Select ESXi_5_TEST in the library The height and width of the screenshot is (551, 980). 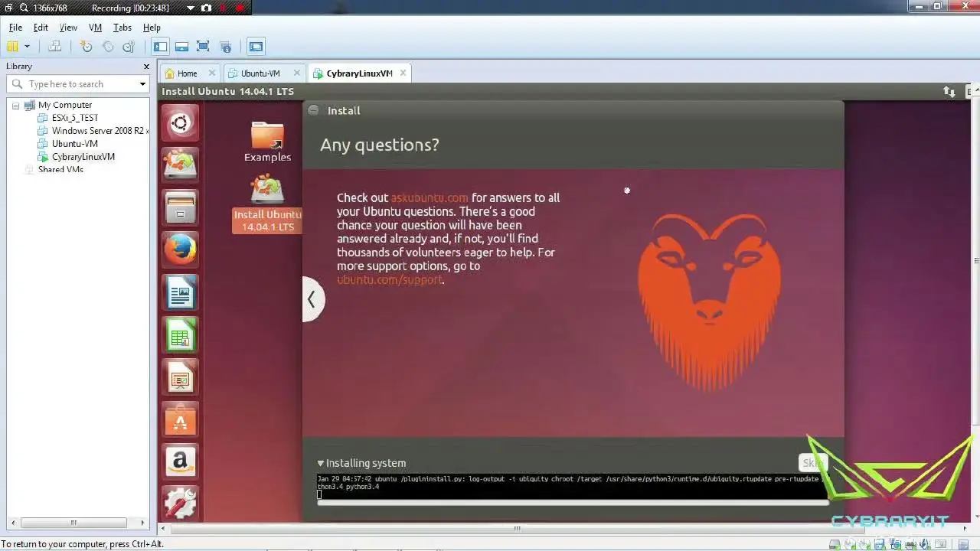pyautogui.click(x=74, y=118)
